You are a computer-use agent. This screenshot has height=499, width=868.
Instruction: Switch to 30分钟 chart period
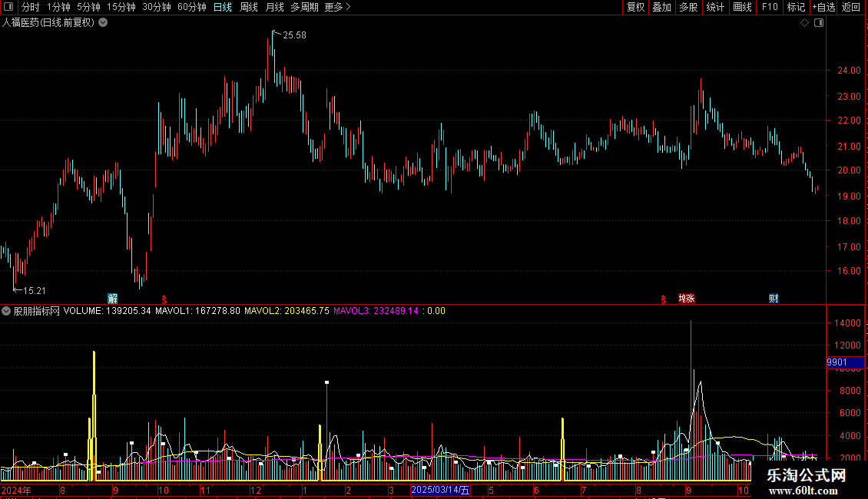pyautogui.click(x=156, y=7)
